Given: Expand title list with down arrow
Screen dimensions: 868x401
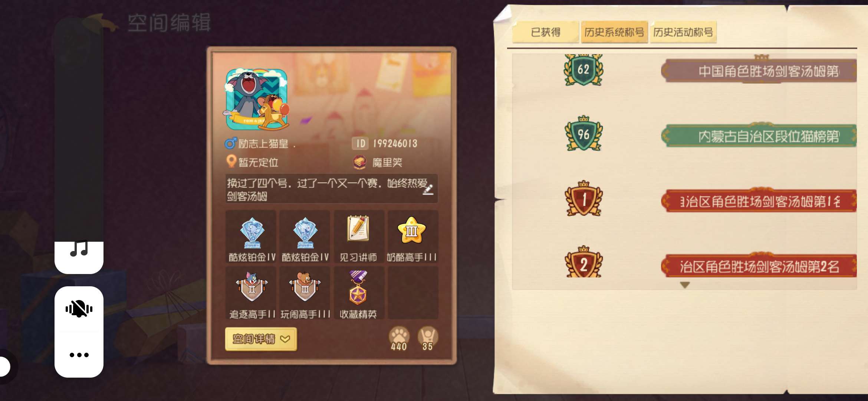Looking at the screenshot, I should 685,285.
